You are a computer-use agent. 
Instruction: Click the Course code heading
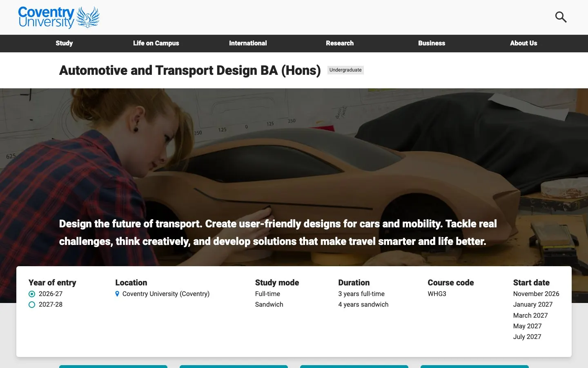tap(451, 283)
